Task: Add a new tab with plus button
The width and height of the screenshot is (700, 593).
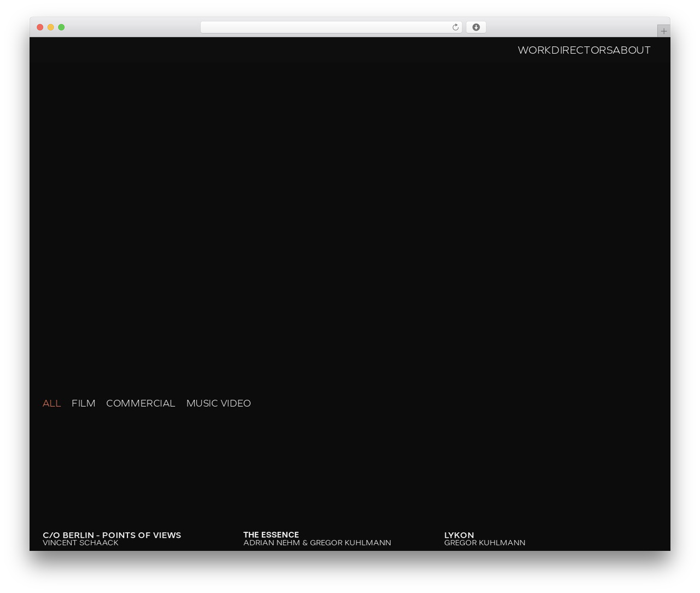Action: (x=663, y=31)
